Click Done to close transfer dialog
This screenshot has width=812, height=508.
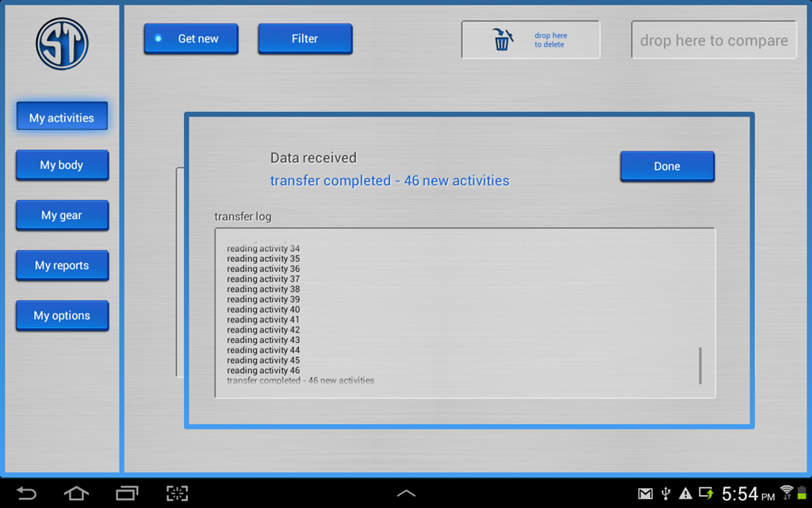click(667, 167)
